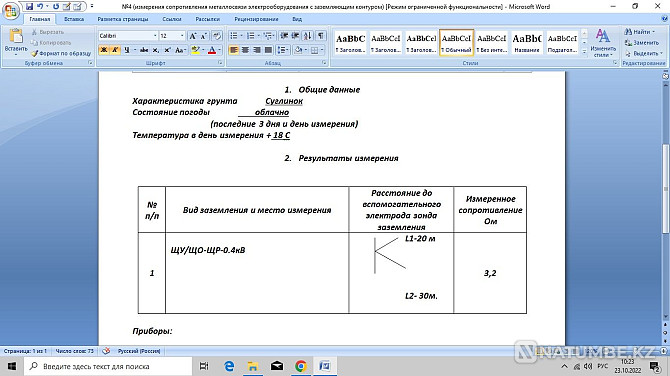Open Word Help icon
This screenshot has height=376, width=670.
coord(664,19)
